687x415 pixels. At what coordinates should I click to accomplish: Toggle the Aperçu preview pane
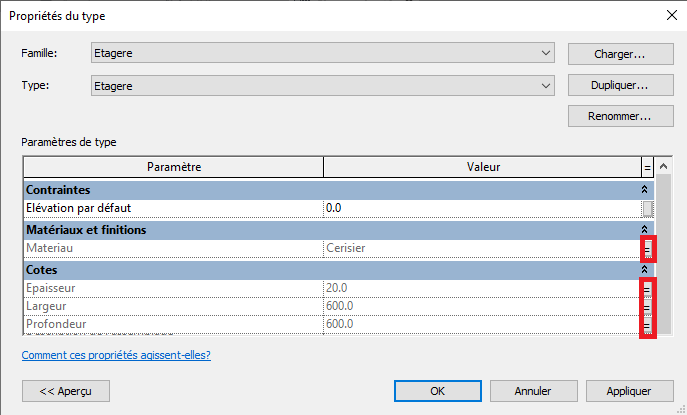point(66,391)
